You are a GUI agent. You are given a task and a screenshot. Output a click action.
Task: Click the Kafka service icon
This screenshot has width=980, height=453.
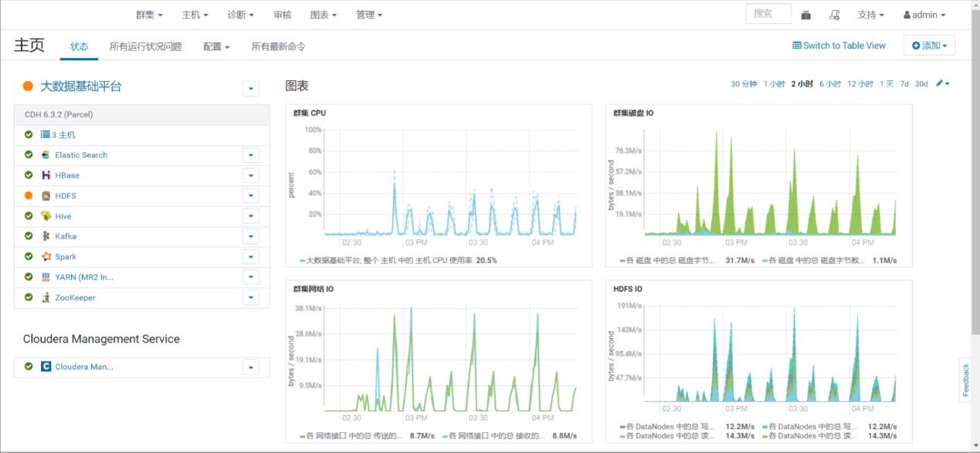pyautogui.click(x=46, y=236)
